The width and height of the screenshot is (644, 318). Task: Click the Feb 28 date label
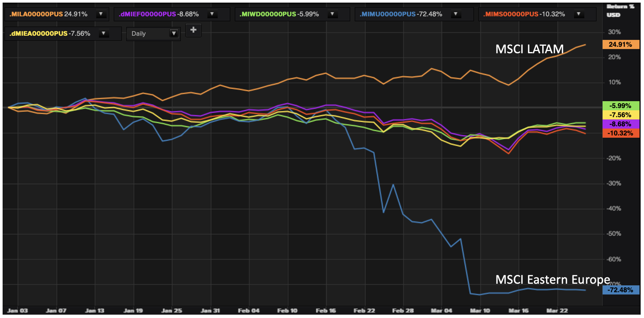(403, 311)
